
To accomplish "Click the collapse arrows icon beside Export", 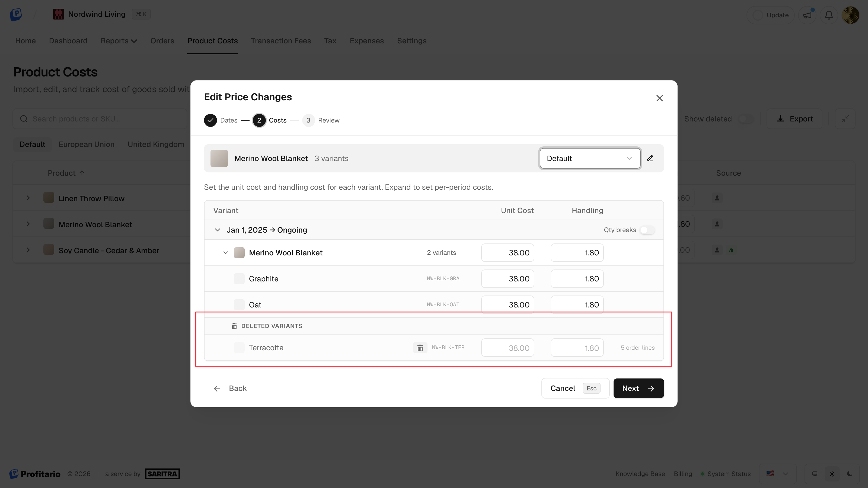I will tap(845, 119).
